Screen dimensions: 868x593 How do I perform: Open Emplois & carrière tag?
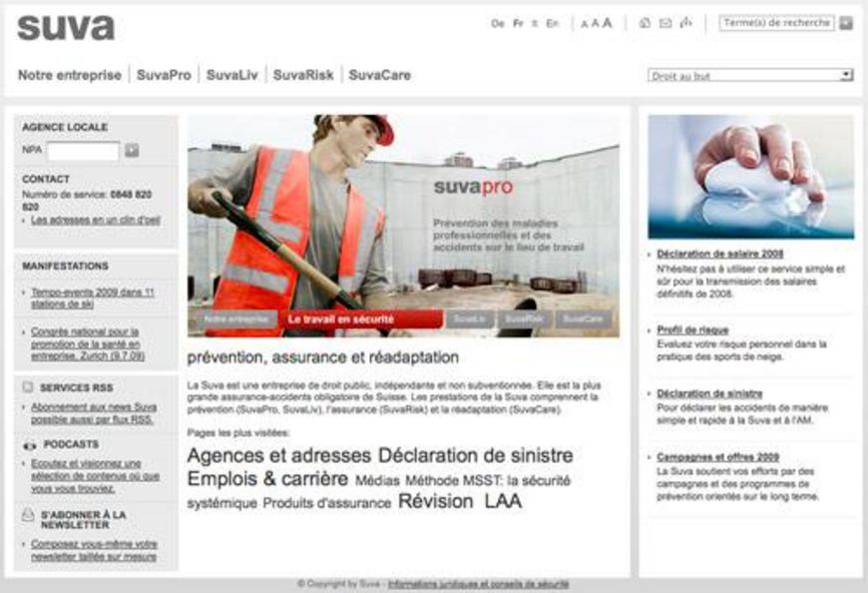(x=267, y=478)
